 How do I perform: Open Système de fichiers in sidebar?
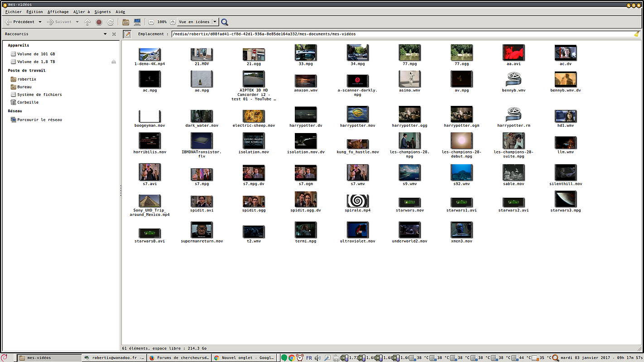tap(36, 95)
